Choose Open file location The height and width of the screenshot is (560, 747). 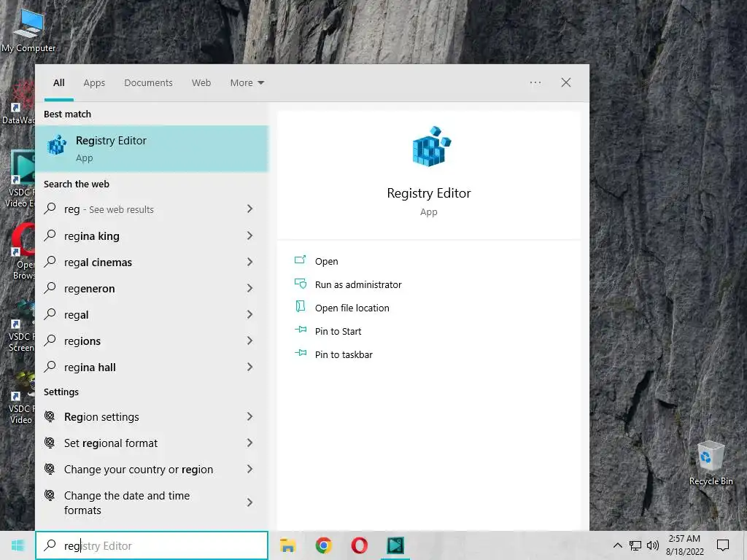(352, 308)
